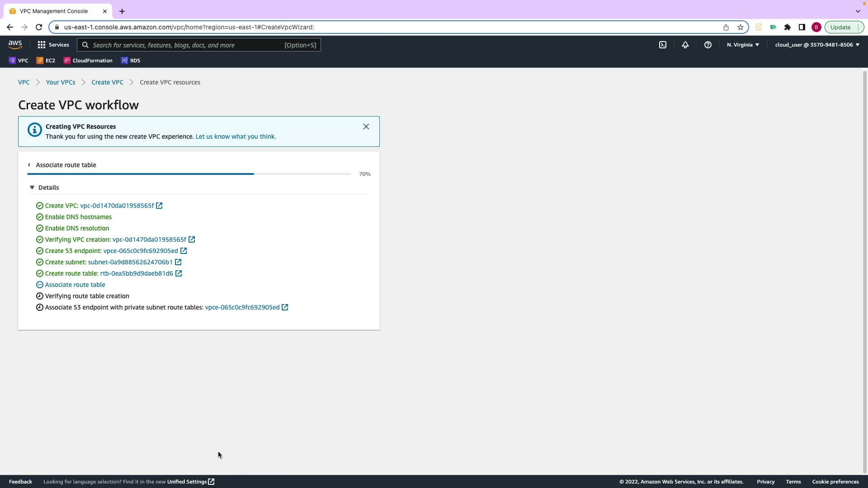Click the AWS logo home icon

(15, 45)
